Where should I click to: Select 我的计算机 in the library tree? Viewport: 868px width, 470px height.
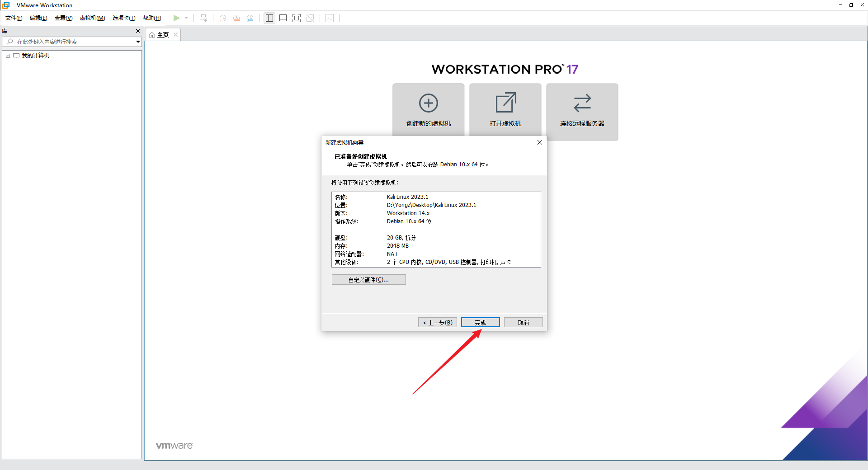pos(36,56)
